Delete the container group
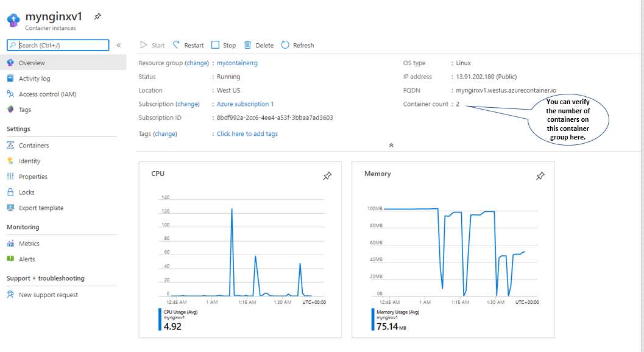 point(259,45)
